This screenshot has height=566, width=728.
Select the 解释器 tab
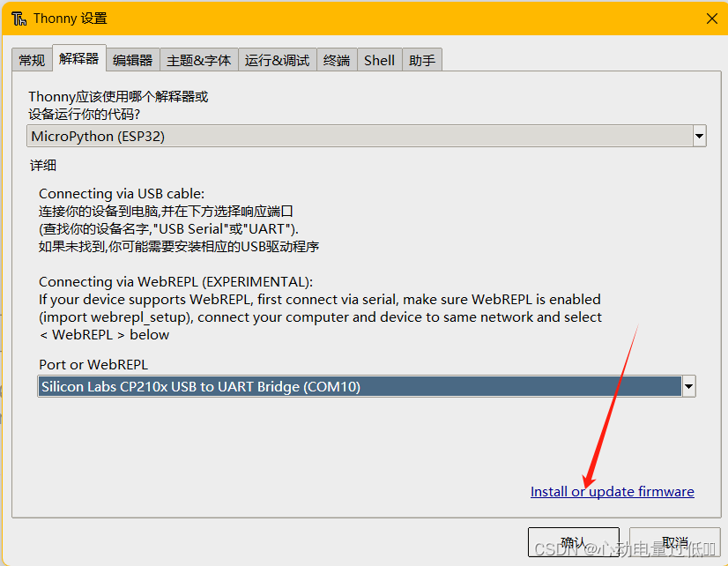coord(79,58)
